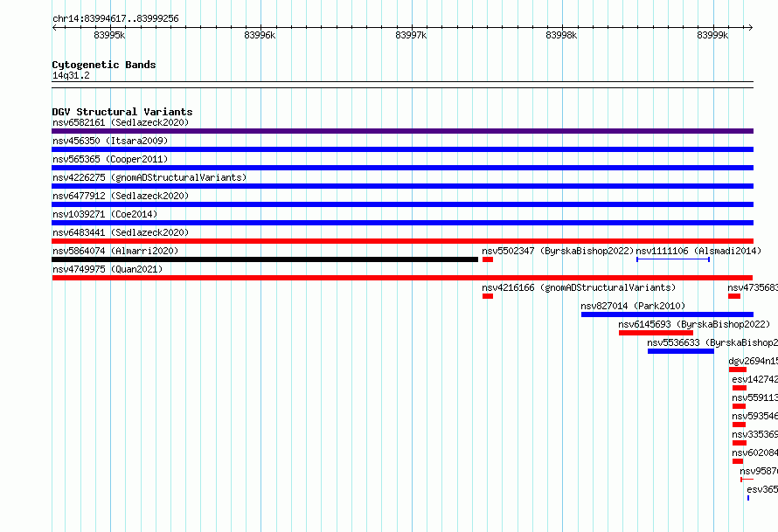Click the chr14:83994617..83999256 coordinates
The width and height of the screenshot is (778, 532).
115,18
